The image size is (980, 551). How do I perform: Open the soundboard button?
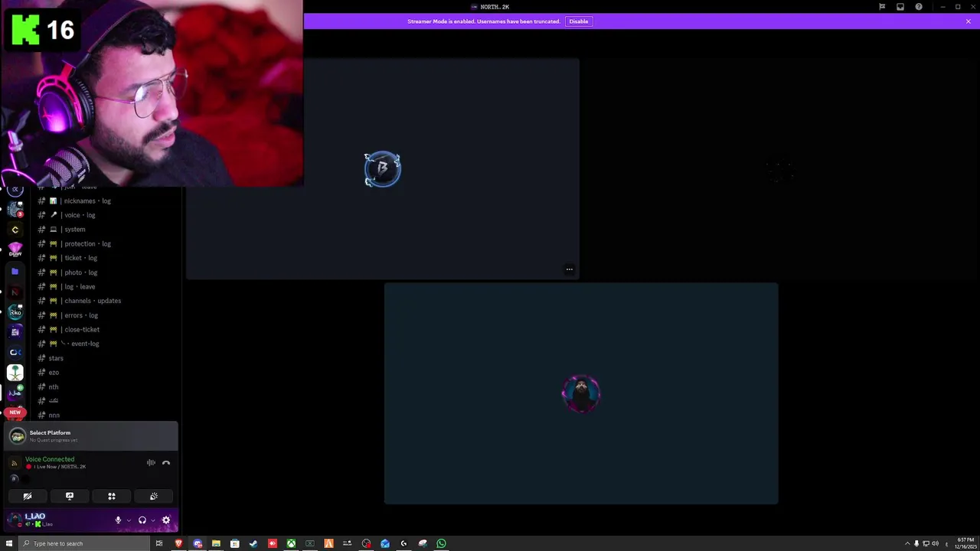154,497
